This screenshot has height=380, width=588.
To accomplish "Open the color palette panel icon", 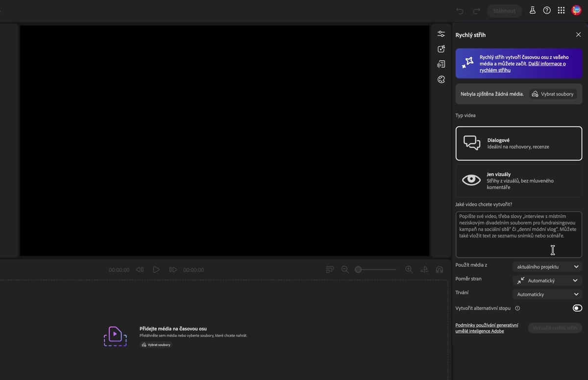I will coord(441,79).
